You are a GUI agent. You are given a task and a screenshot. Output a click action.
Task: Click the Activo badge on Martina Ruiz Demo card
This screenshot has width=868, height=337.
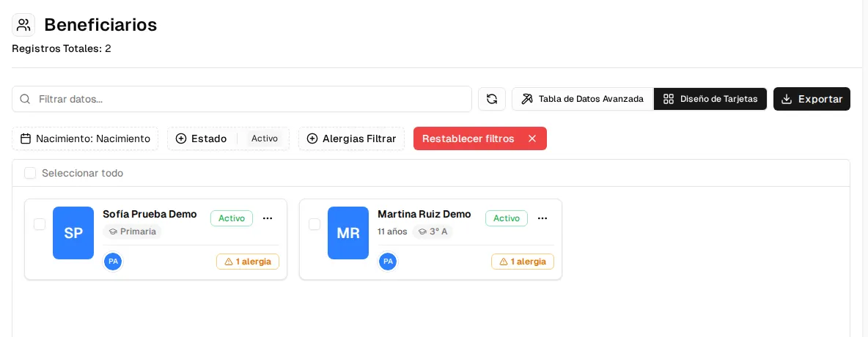pos(507,218)
